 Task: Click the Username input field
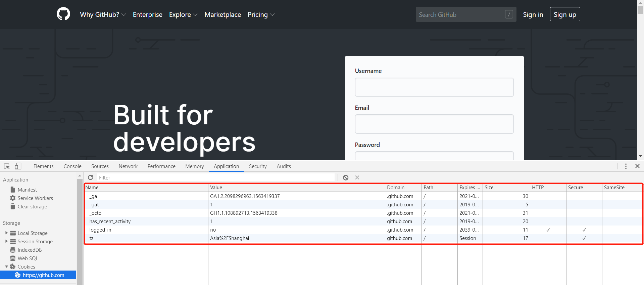(434, 87)
